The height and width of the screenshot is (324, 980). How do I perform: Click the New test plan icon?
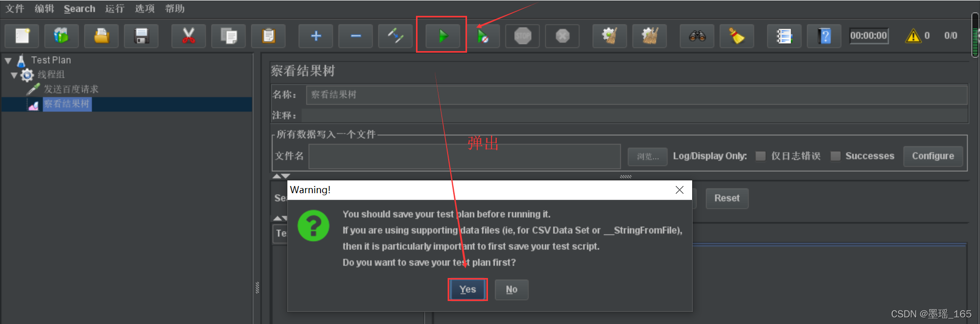21,36
